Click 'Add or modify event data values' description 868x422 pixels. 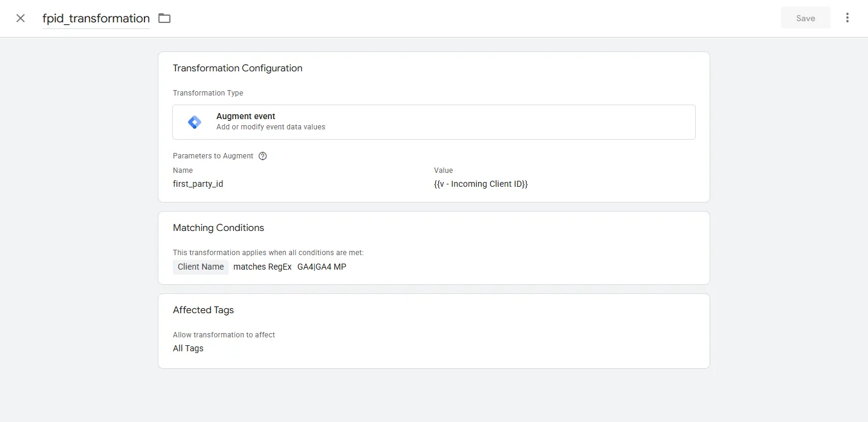pos(271,127)
